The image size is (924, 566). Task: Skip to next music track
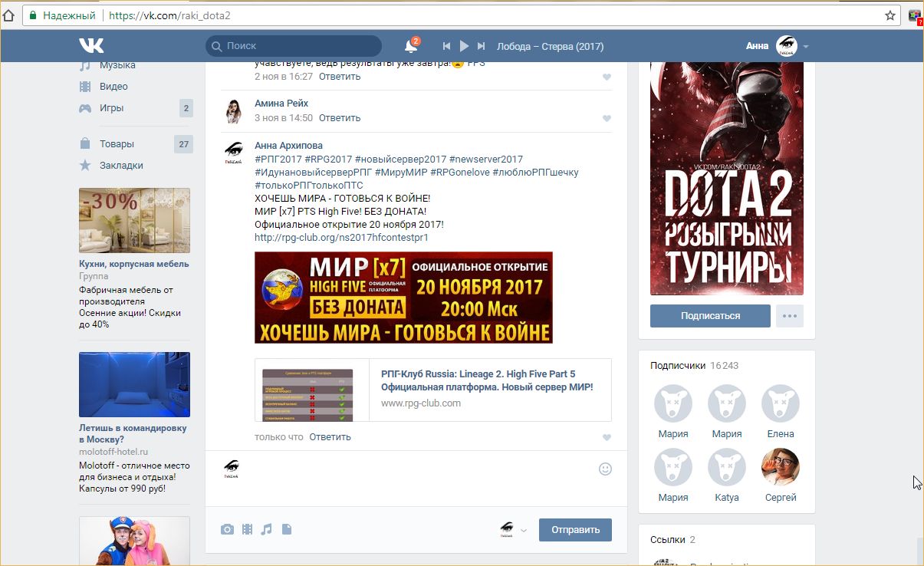click(x=482, y=46)
